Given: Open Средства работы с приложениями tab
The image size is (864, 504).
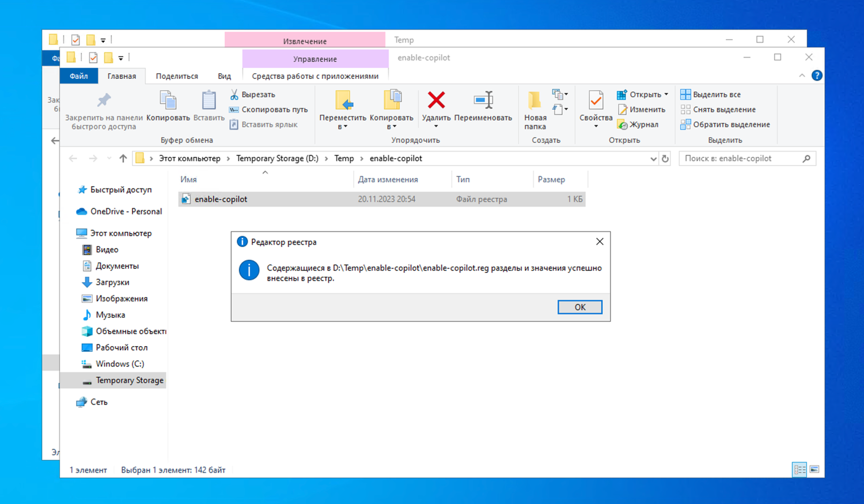Looking at the screenshot, I should point(315,76).
